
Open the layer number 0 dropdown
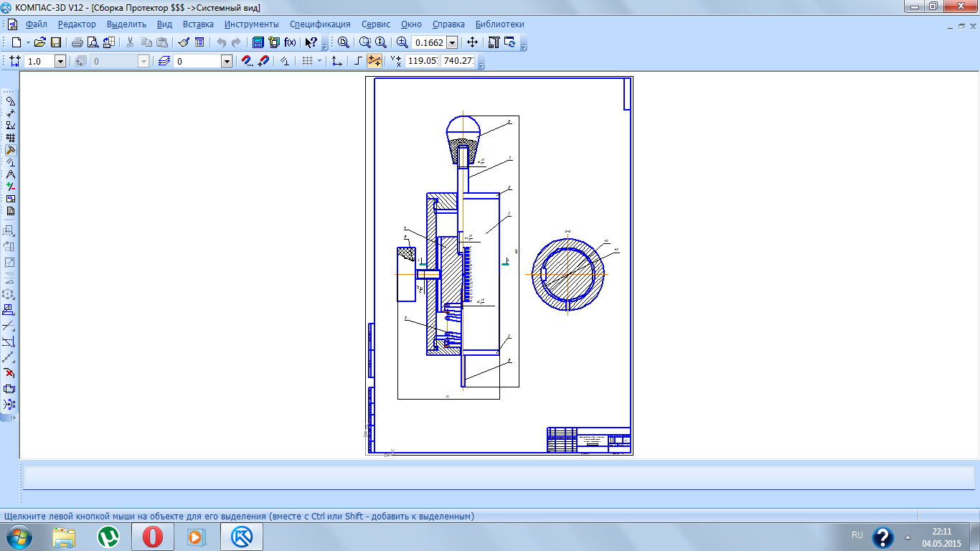227,62
